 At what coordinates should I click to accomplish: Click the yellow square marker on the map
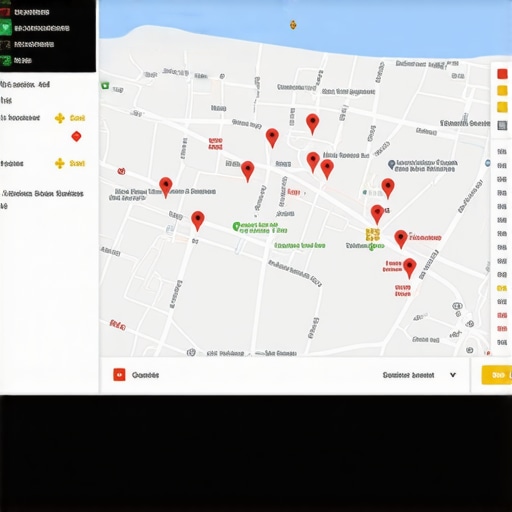(372, 235)
